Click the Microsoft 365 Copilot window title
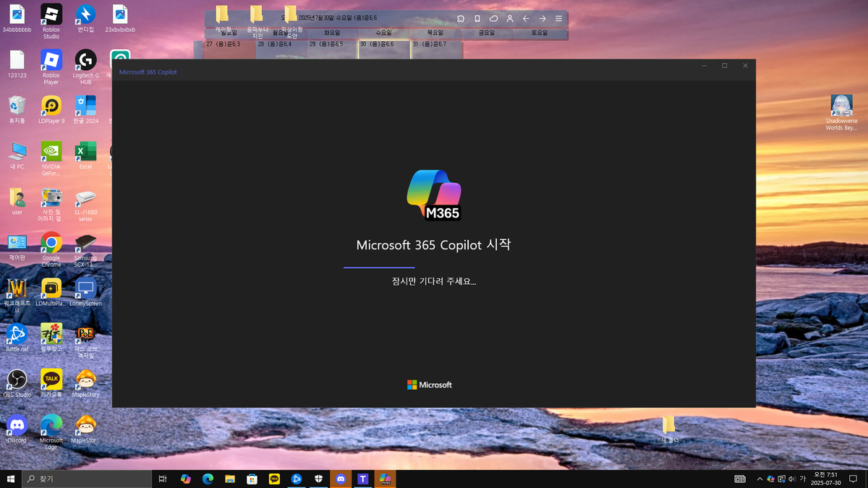The height and width of the screenshot is (488, 868). [x=148, y=72]
